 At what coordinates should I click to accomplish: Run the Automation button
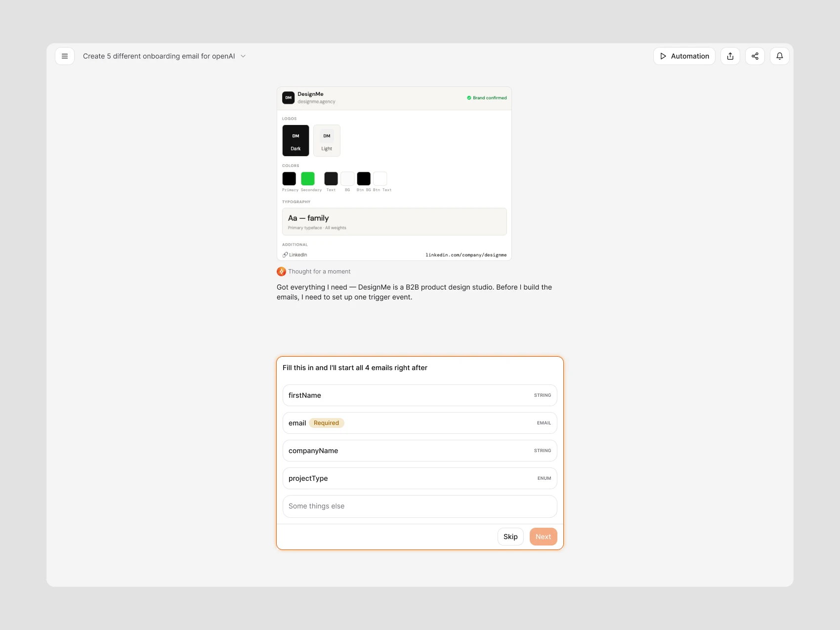[x=684, y=56]
